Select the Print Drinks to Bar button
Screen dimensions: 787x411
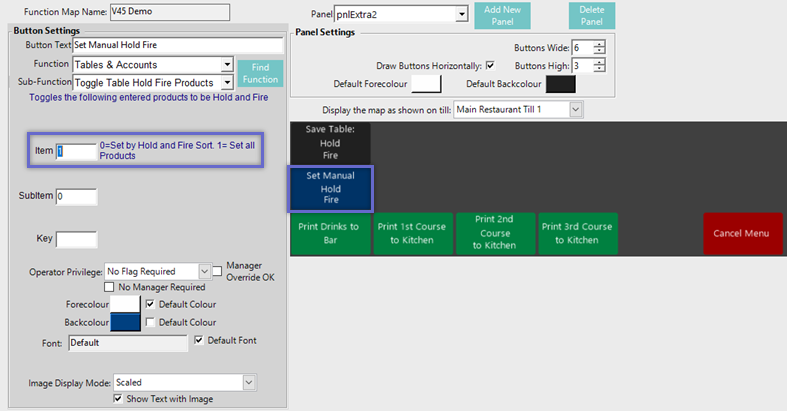[330, 233]
